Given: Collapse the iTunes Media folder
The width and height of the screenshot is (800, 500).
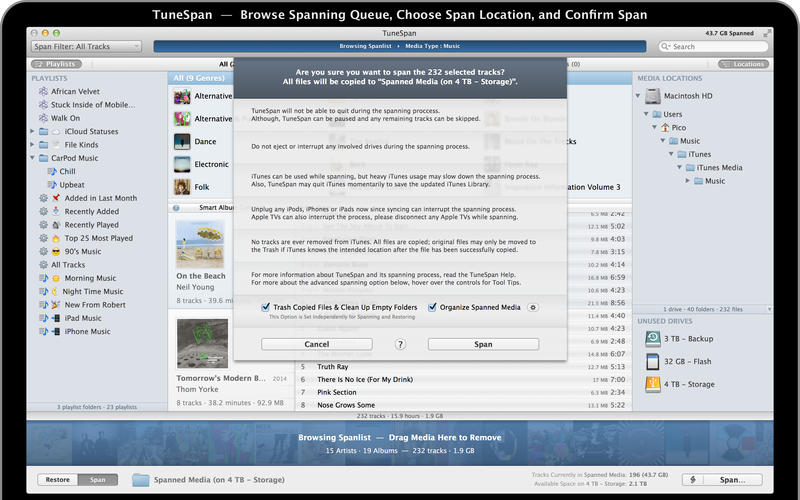Looking at the screenshot, I should tap(680, 167).
